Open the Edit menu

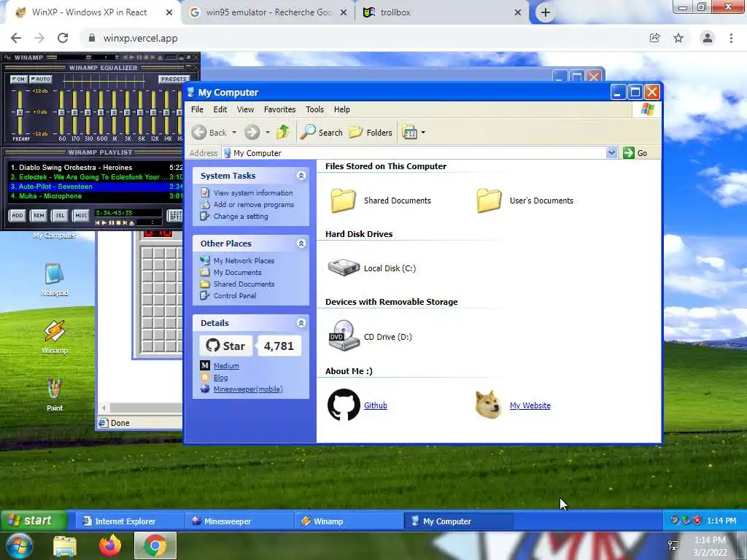click(x=220, y=109)
